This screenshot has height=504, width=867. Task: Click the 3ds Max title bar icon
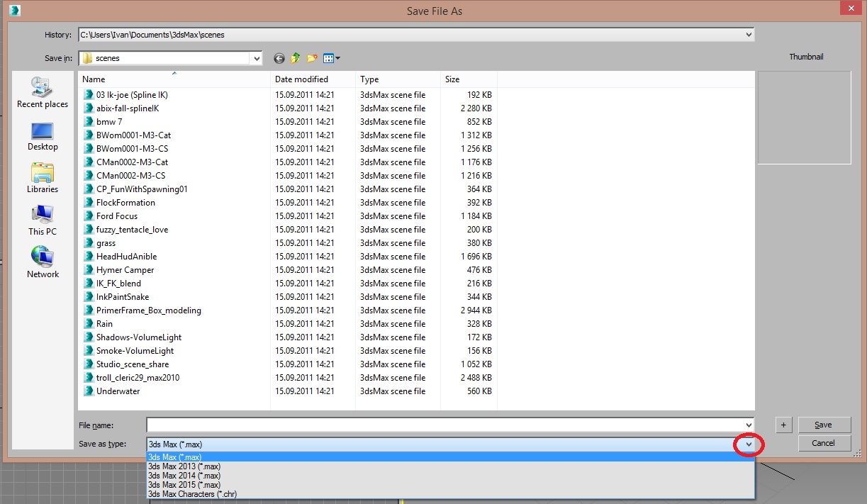coord(13,10)
